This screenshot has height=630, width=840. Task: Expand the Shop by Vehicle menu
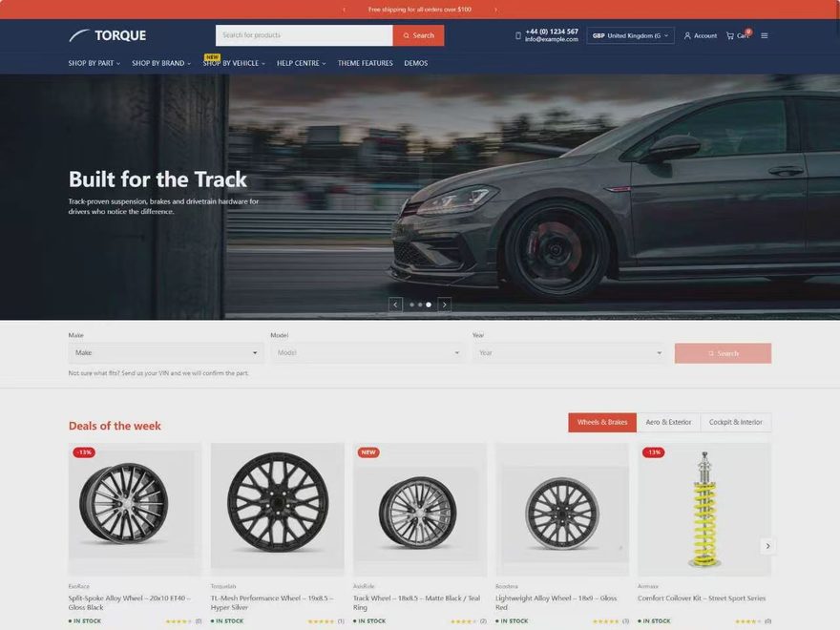[234, 63]
